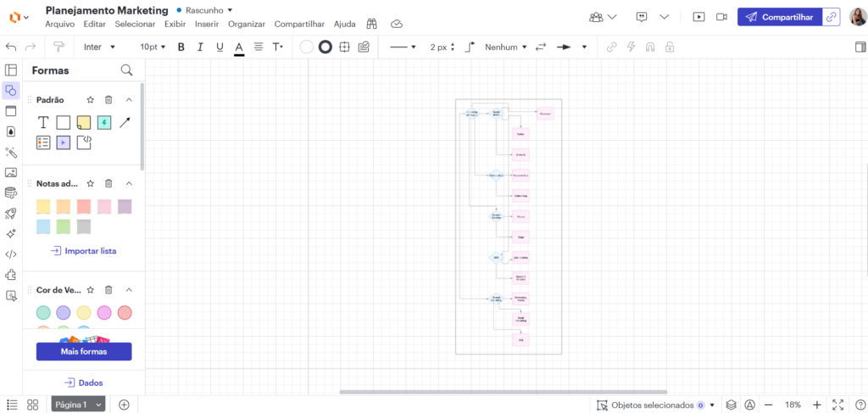The image size is (868, 413).
Task: Open the text alignment options
Action: point(258,47)
